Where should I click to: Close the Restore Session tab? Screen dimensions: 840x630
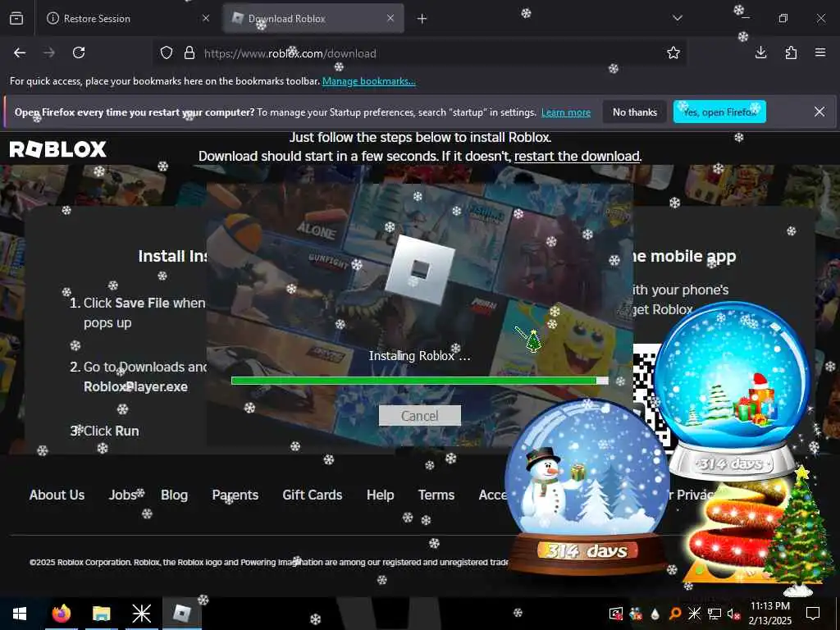tap(206, 18)
